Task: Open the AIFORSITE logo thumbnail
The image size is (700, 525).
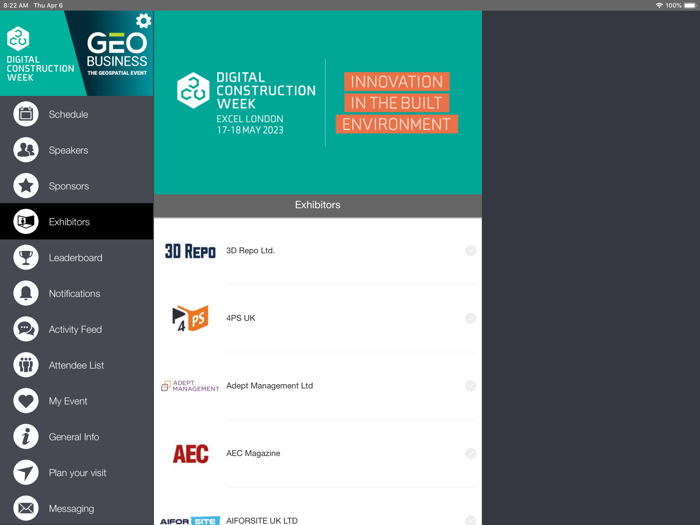Action: [x=190, y=521]
